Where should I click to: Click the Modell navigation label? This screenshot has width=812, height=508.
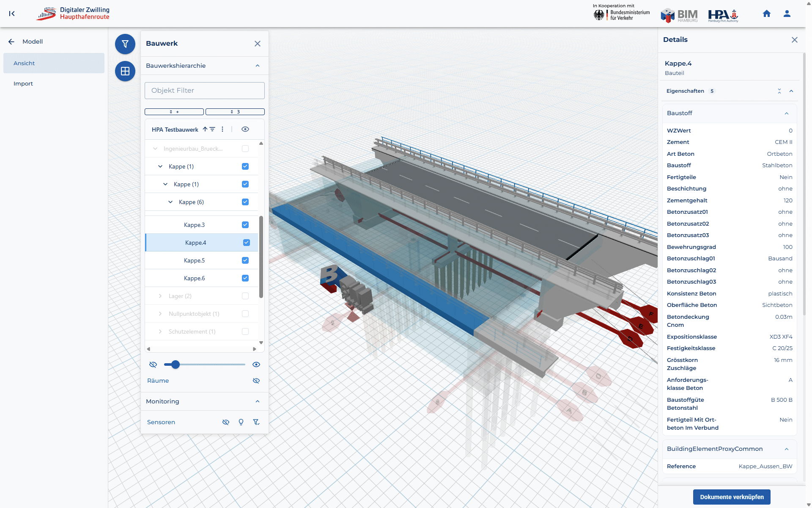click(x=33, y=41)
